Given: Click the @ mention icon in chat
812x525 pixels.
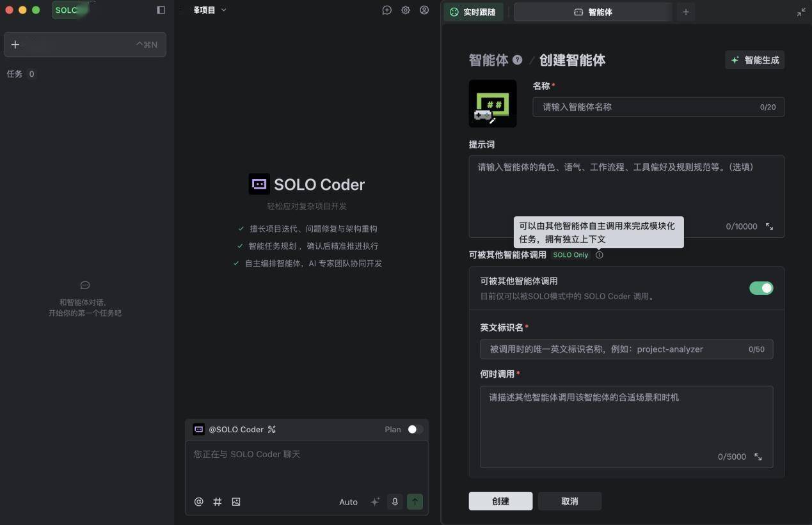Looking at the screenshot, I should pyautogui.click(x=198, y=502).
